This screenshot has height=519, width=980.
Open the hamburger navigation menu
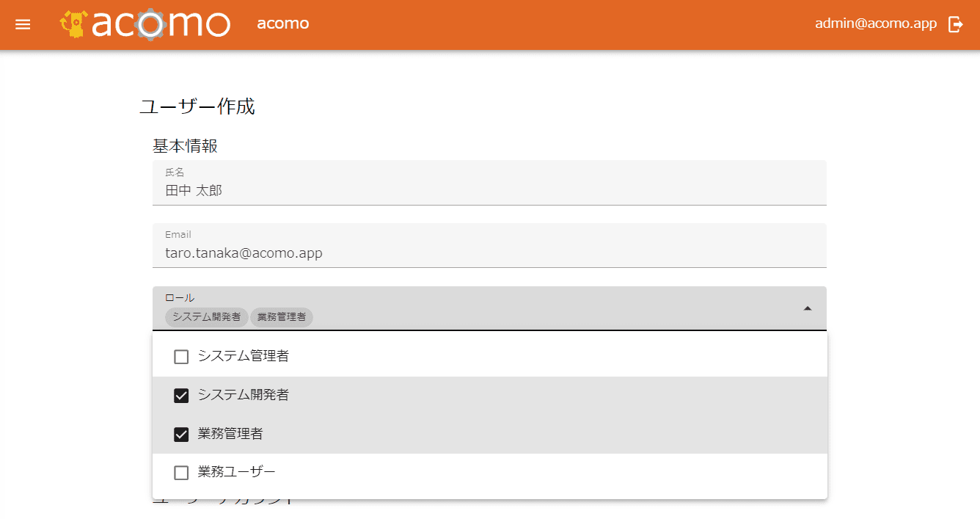tap(23, 24)
